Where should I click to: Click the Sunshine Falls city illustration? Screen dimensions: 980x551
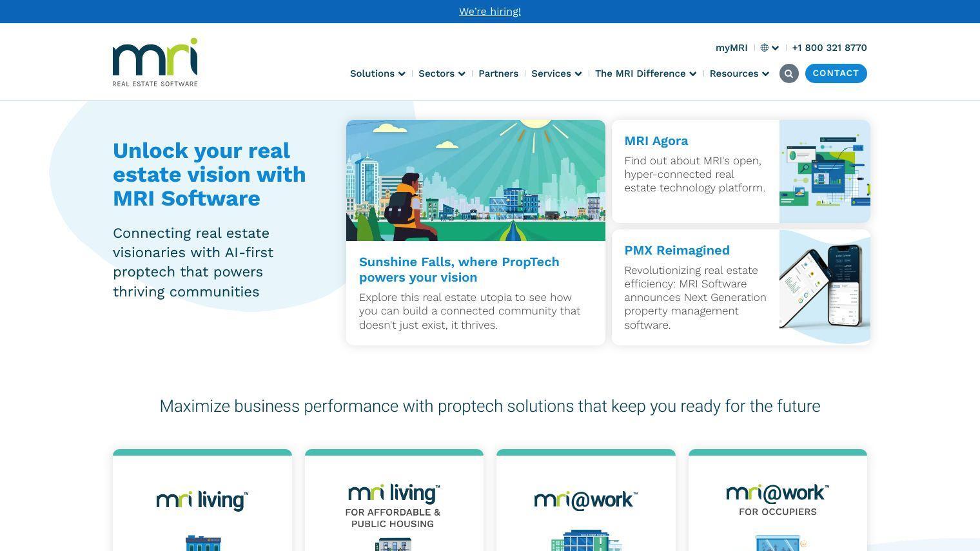pyautogui.click(x=476, y=180)
